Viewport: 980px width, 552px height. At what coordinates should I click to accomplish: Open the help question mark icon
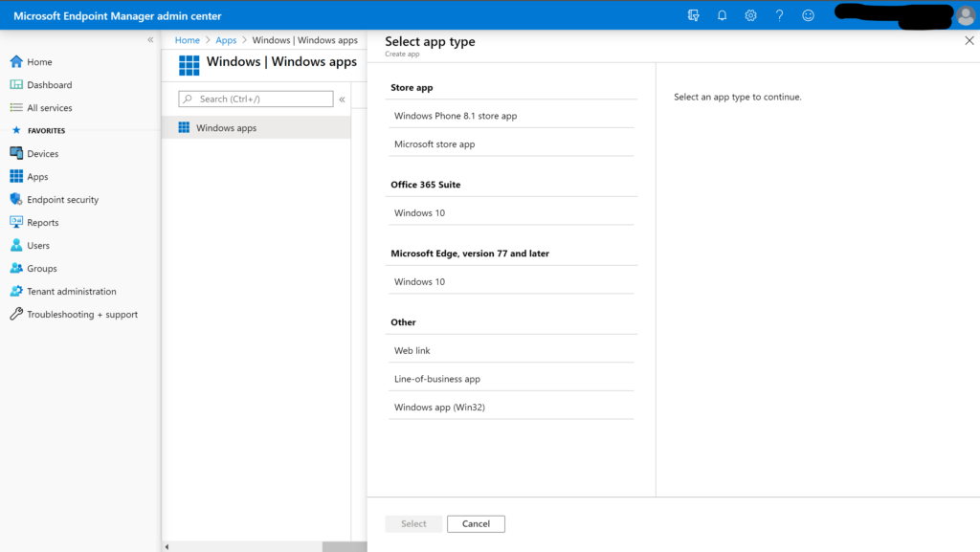(779, 15)
